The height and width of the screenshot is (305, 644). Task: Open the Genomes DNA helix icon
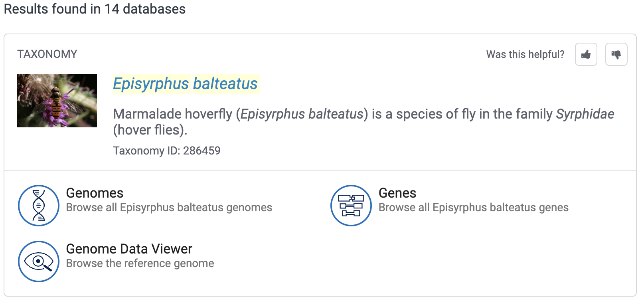coord(39,206)
